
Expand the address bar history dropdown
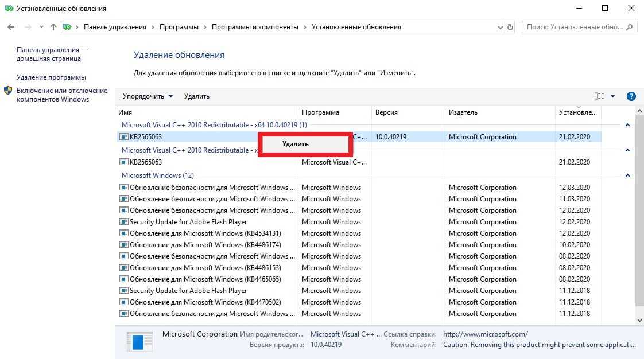(499, 27)
